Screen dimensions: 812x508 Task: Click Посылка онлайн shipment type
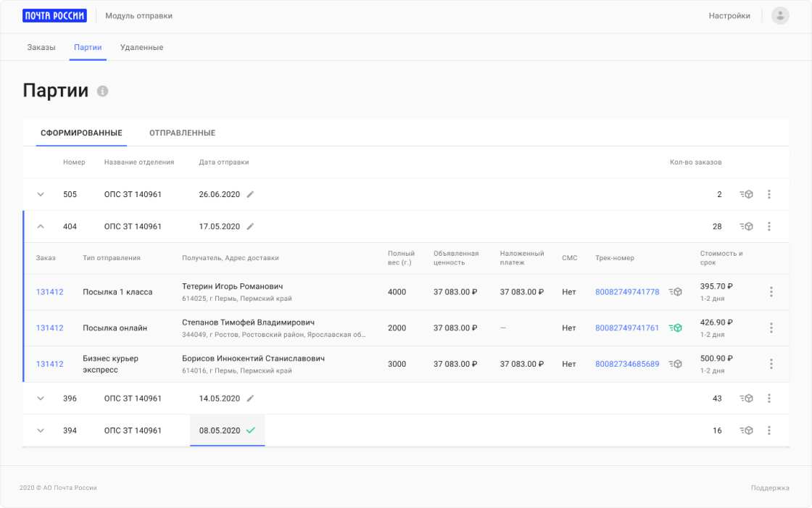[115, 328]
